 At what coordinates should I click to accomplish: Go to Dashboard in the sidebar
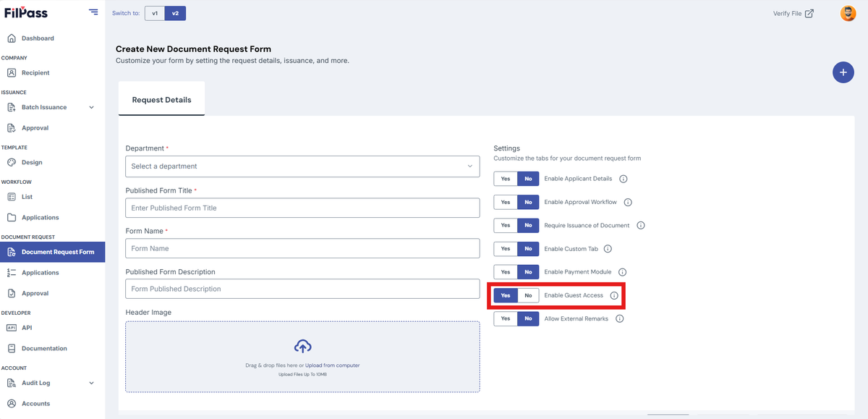pyautogui.click(x=38, y=38)
